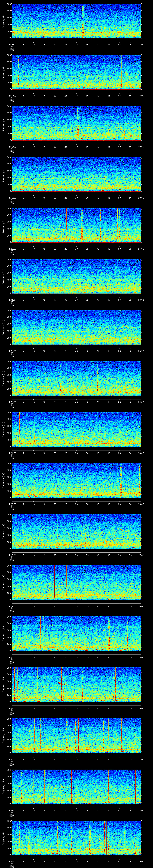
Task: Select the spectrogram panel starting at 4:26:00
Action: click(77, 531)
